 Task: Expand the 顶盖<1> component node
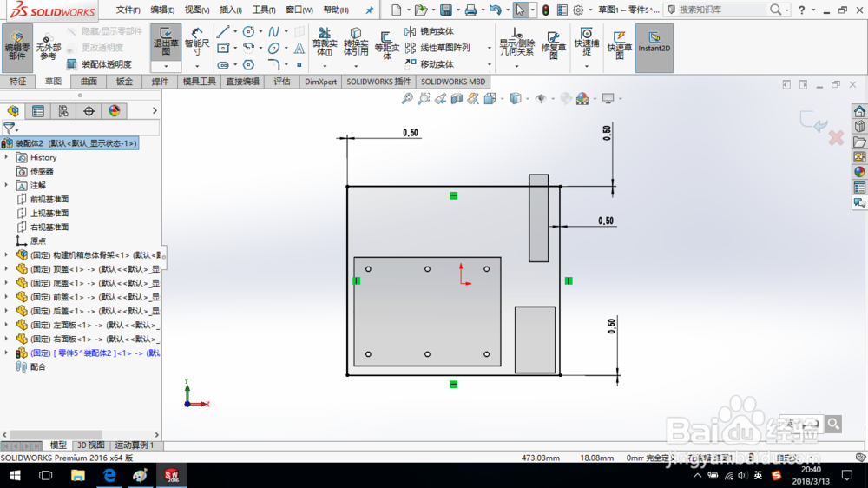[x=6, y=268]
